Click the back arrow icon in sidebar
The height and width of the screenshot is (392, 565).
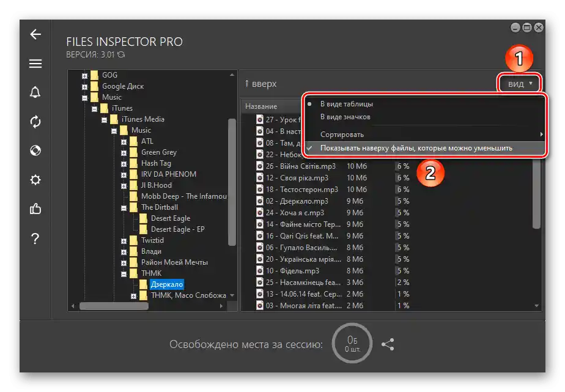(x=35, y=34)
